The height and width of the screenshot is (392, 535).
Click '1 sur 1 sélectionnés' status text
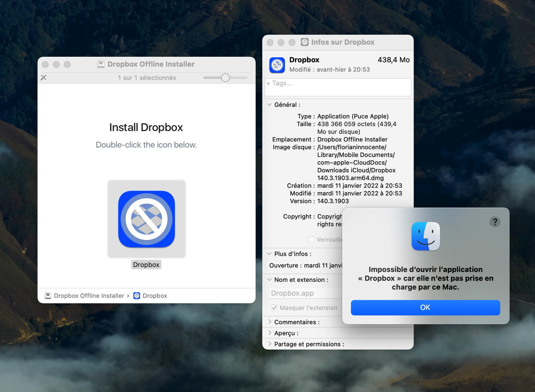click(x=147, y=78)
